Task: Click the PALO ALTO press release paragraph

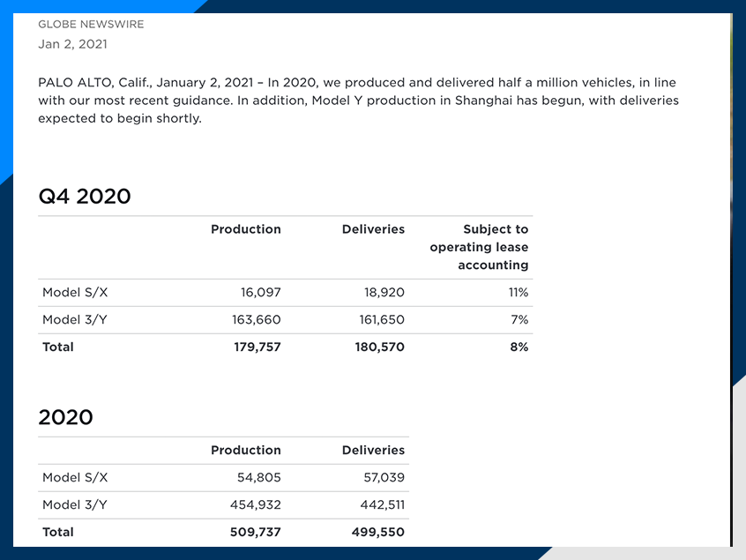Action: [358, 101]
